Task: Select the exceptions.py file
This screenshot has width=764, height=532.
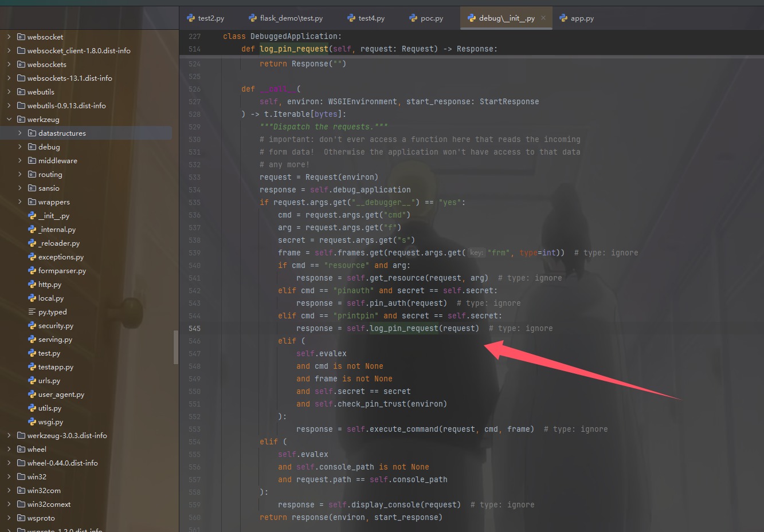Action: click(61, 257)
